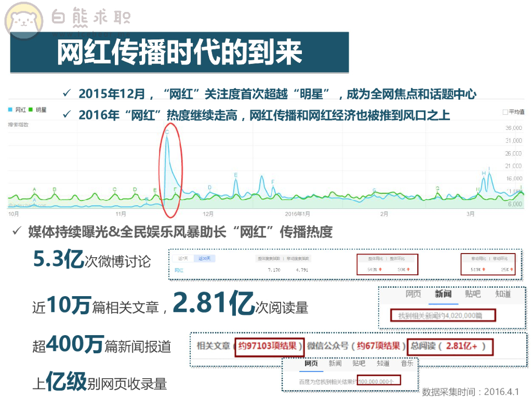Enable the 平均值 checkbox on the chart

[x=506, y=112]
